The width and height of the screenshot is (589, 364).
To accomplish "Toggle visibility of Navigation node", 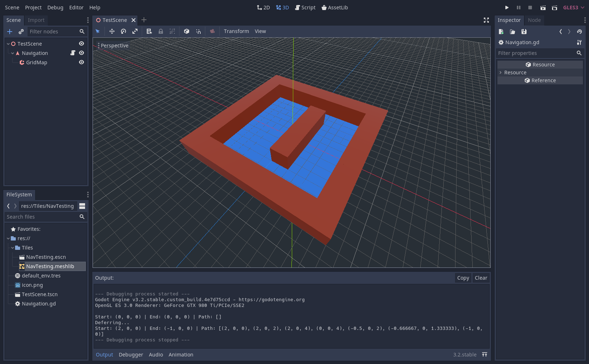I will click(81, 53).
